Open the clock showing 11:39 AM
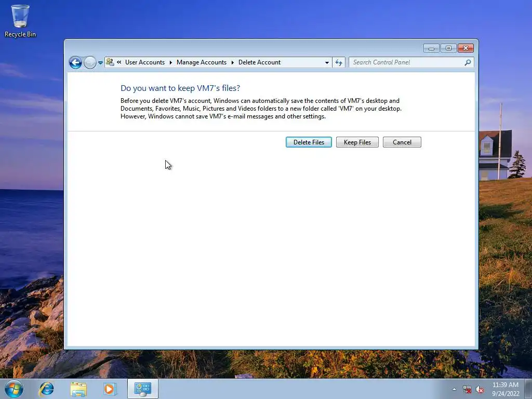Image resolution: width=532 pixels, height=399 pixels. click(505, 389)
